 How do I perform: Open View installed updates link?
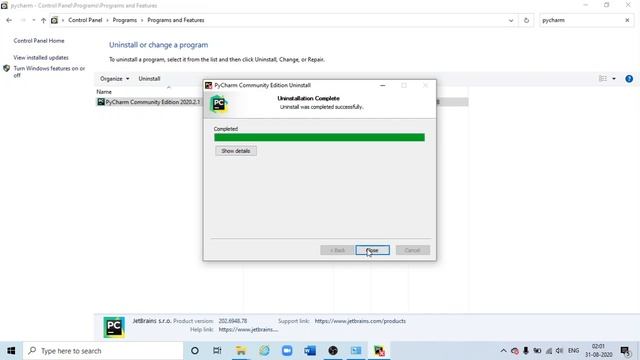click(x=41, y=58)
